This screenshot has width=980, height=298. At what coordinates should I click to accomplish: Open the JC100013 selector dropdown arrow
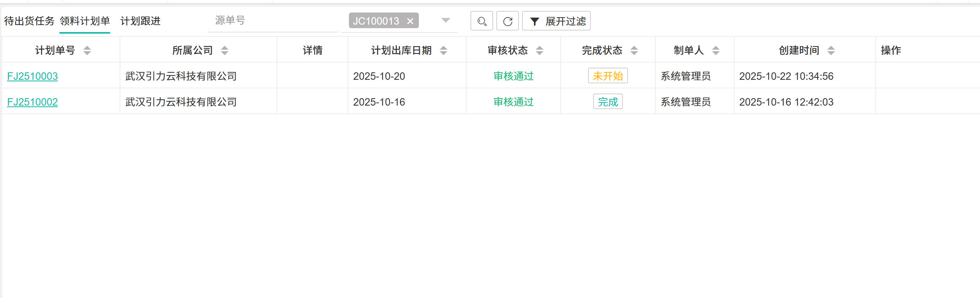click(445, 20)
